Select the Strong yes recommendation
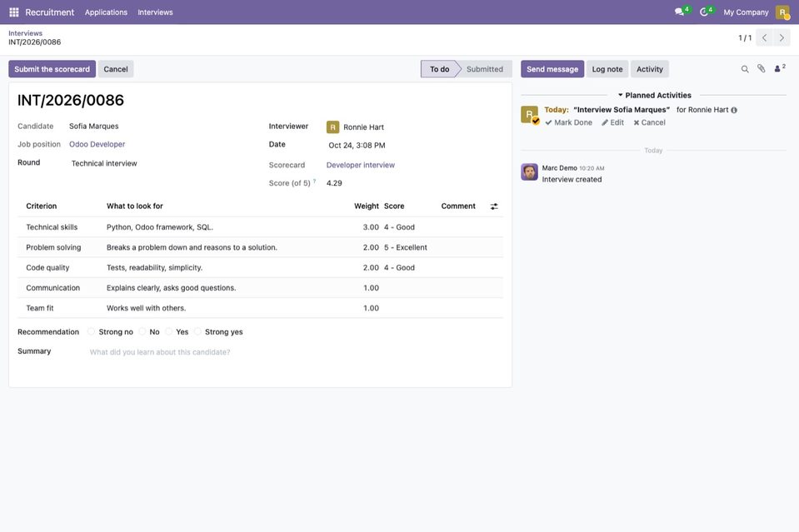Screen dimensions: 799x532 (197, 332)
